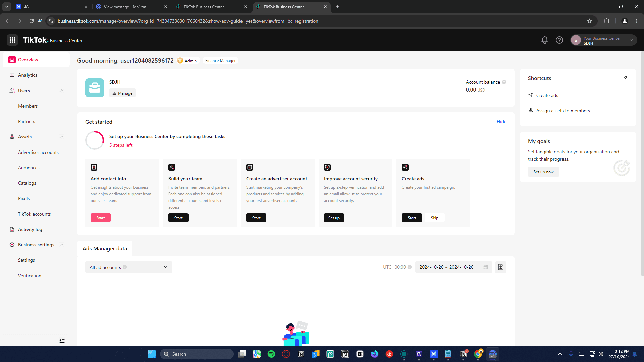Screen dimensions: 644x362
Task: Open the browser extensions puzzle icon
Action: tap(607, 21)
